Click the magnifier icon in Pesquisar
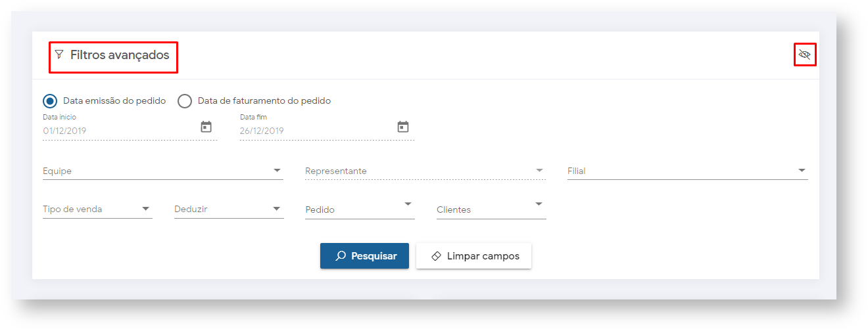The image size is (868, 331). click(x=340, y=256)
